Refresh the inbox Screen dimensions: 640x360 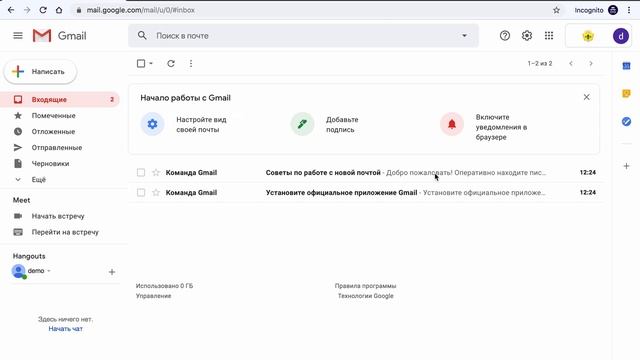point(171,63)
